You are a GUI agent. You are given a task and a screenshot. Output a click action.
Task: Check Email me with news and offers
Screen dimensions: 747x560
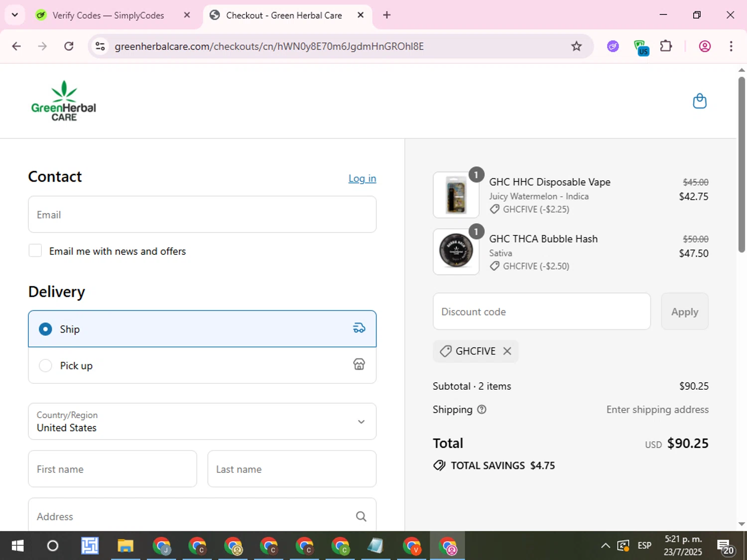click(x=35, y=250)
